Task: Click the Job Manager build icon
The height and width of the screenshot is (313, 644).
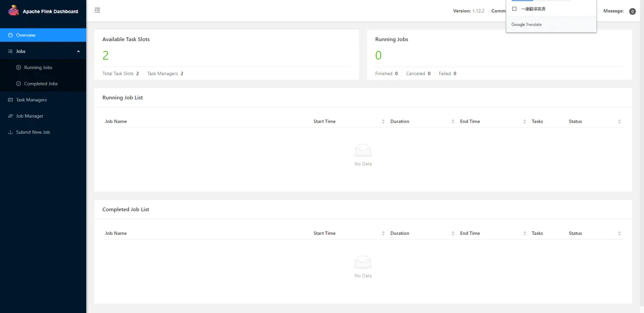Action: pos(11,116)
